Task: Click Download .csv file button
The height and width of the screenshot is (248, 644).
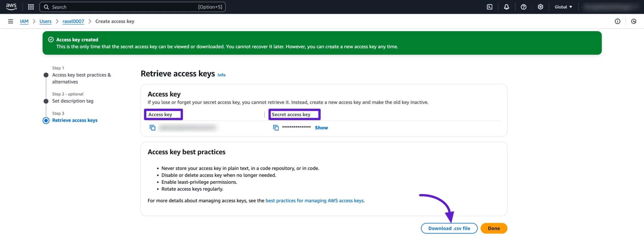Action: point(449,228)
